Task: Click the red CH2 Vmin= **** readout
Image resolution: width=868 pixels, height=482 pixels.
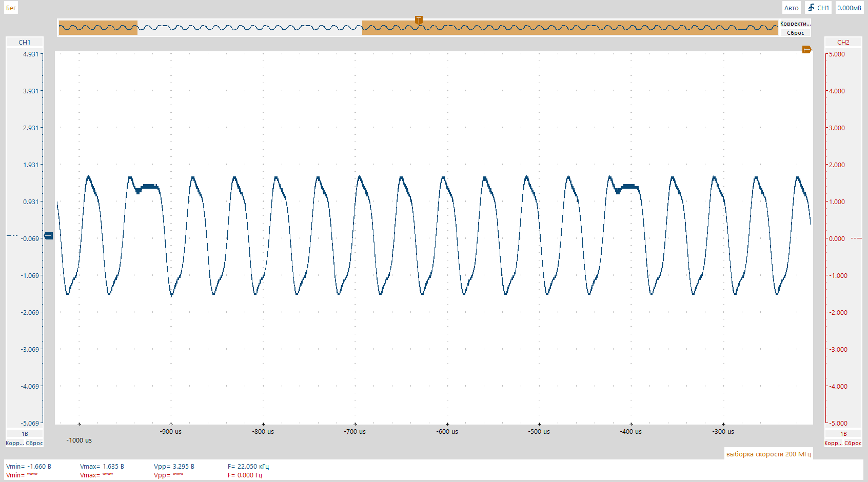Action: tap(22, 475)
